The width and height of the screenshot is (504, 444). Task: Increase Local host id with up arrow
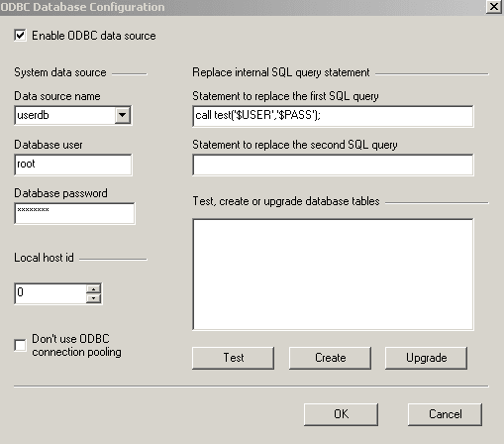pyautogui.click(x=93, y=288)
